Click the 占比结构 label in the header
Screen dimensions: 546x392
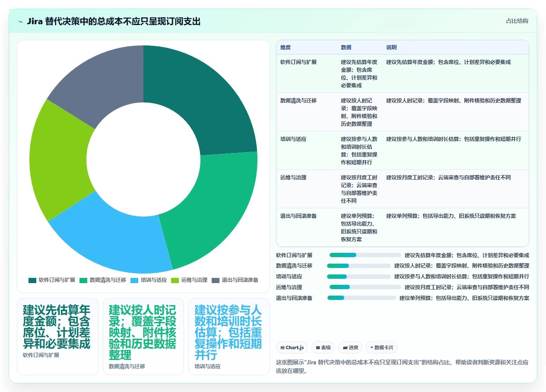pos(517,21)
